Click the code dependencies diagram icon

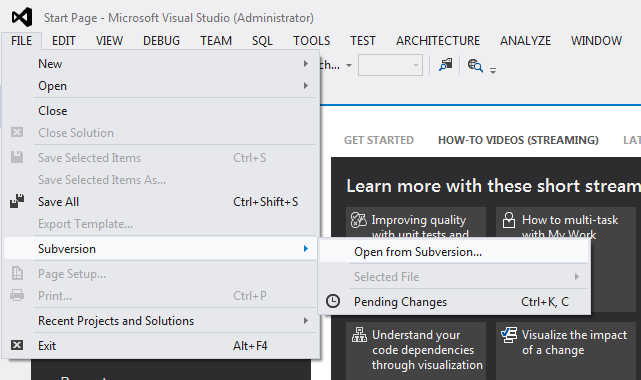pos(359,335)
